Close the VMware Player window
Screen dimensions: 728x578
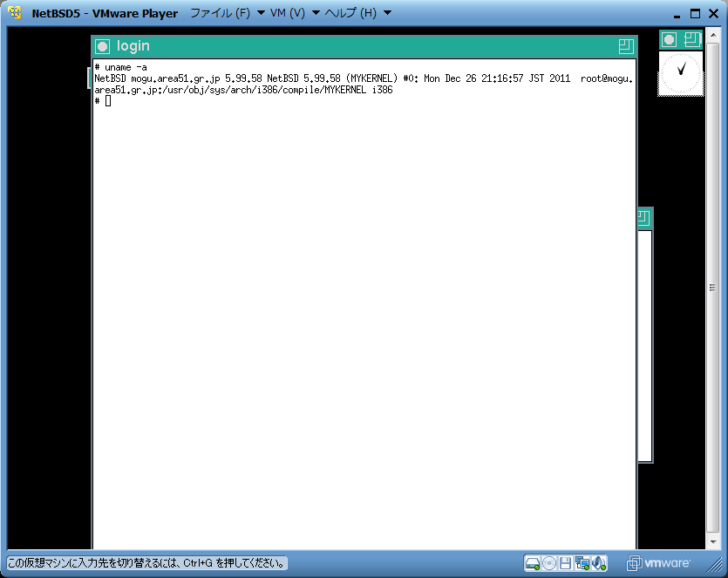point(713,14)
